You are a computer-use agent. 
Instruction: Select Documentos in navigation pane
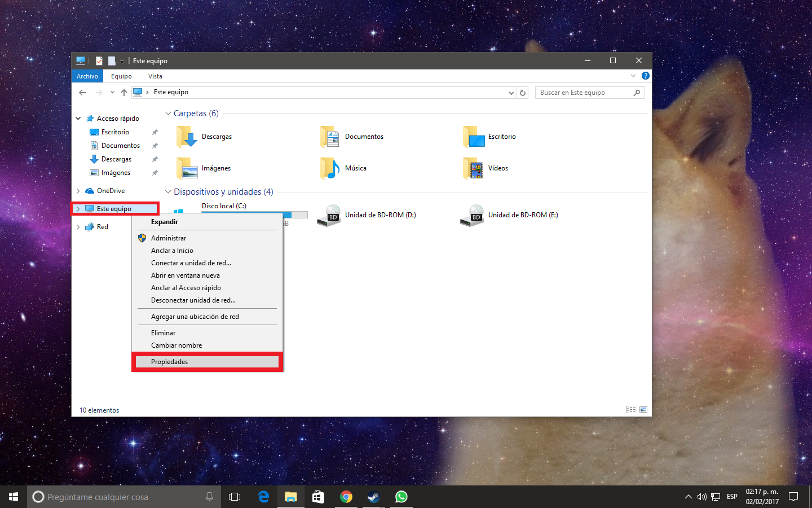click(116, 146)
